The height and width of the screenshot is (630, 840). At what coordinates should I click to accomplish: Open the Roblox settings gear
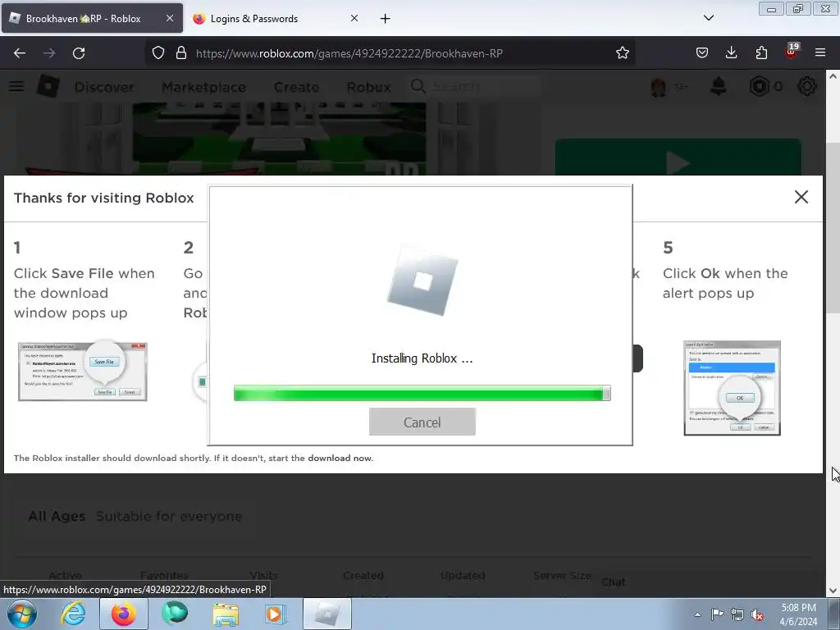point(807,86)
